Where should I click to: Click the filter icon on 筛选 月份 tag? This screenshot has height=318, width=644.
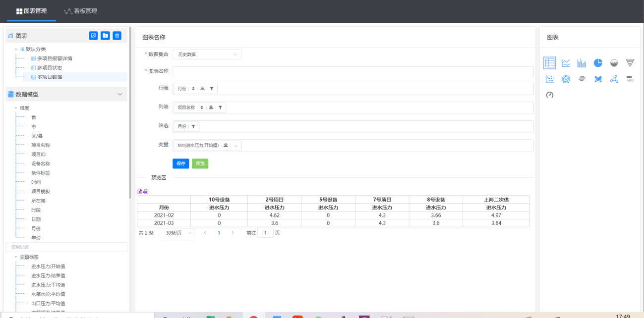point(193,127)
